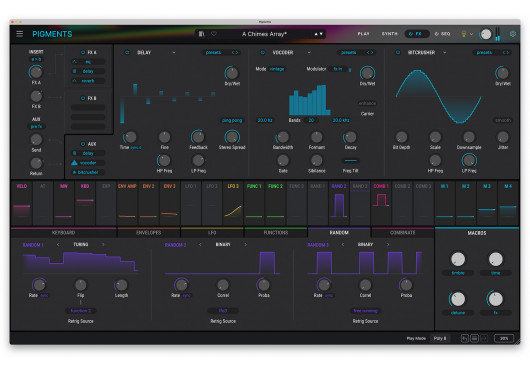Open the KEYBOARD modulation tab

tap(64, 233)
